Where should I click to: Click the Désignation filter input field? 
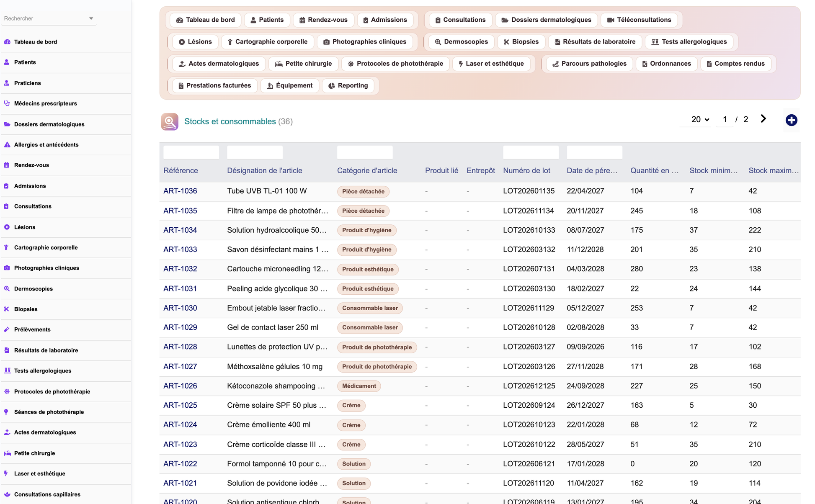(255, 152)
